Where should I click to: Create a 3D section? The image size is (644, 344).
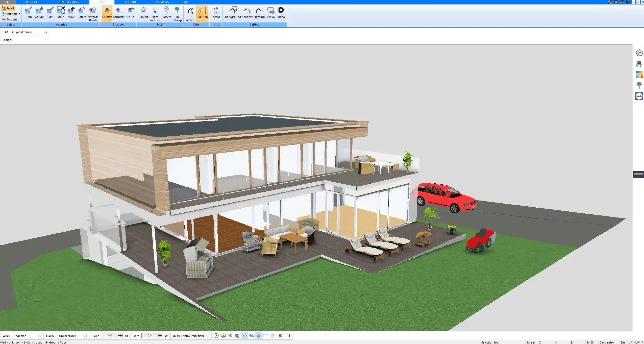(190, 12)
